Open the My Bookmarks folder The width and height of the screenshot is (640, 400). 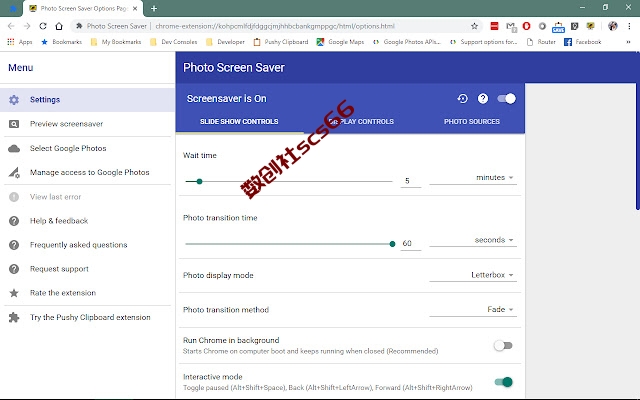point(116,42)
